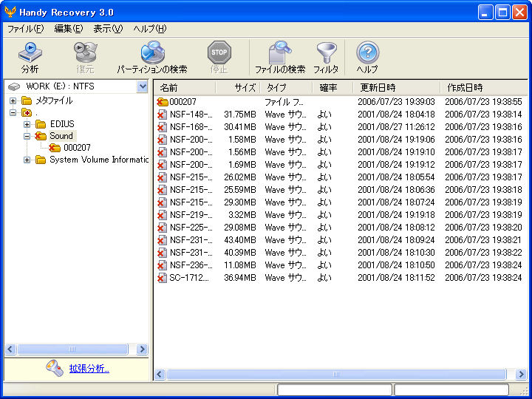Open ファイルの検索 file search tool
Viewport: 532px width, 399px height.
(280, 52)
